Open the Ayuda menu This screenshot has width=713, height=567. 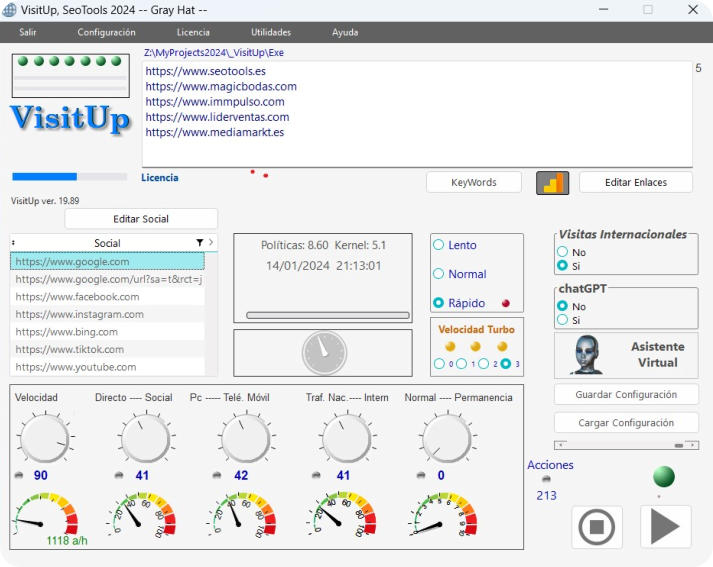(x=345, y=32)
